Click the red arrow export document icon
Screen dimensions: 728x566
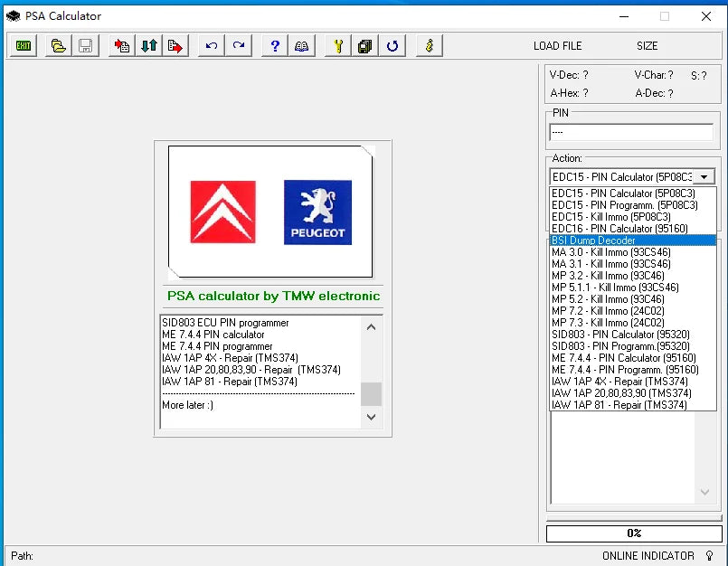tap(175, 45)
